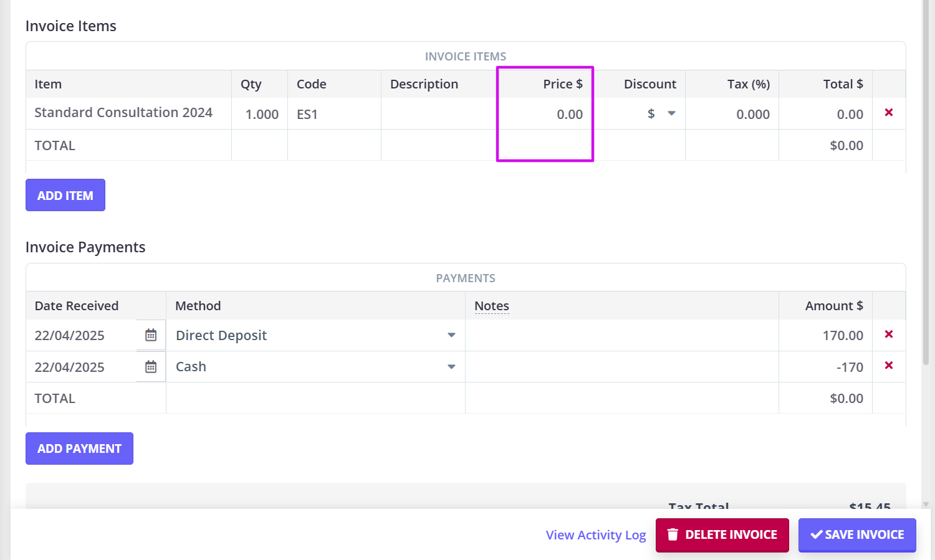Open the Cash payment method dropdown

point(451,366)
